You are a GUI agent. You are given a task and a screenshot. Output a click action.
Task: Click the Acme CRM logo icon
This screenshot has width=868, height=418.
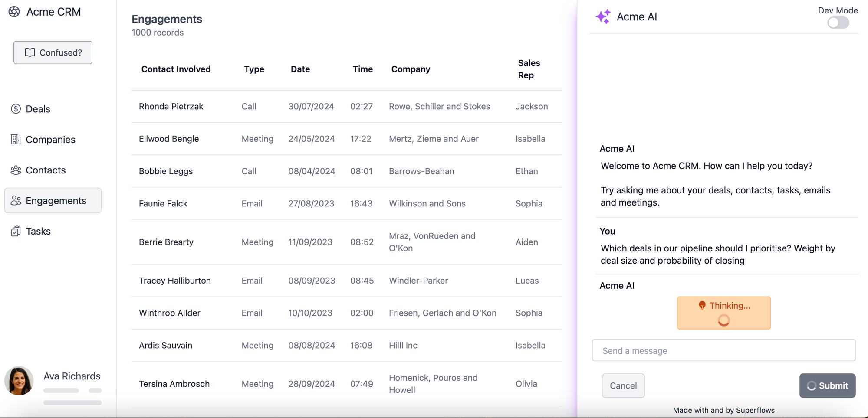[x=14, y=12]
